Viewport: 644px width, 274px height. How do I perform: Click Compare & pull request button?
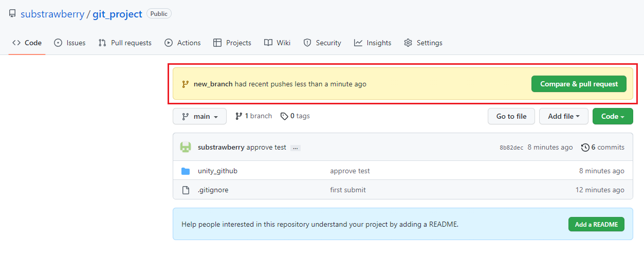[579, 84]
